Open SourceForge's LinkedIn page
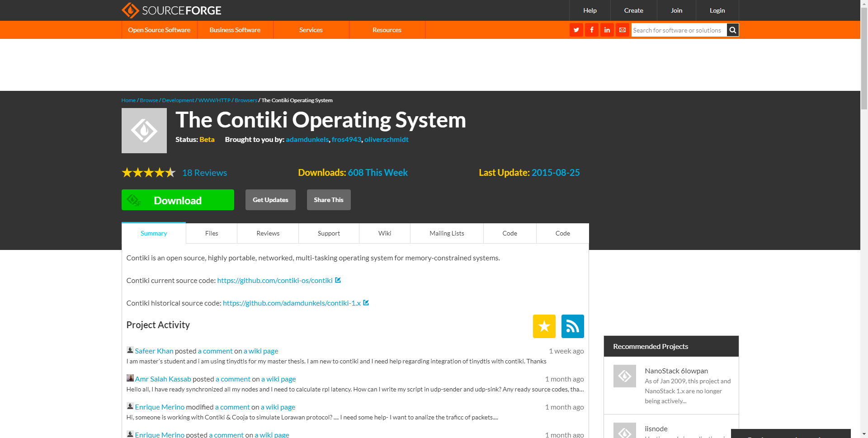 607,30
